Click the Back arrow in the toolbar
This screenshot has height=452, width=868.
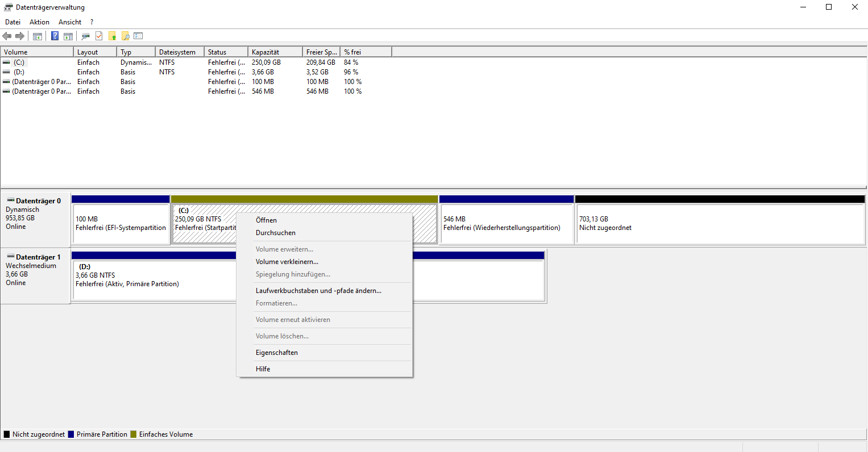pyautogui.click(x=7, y=36)
